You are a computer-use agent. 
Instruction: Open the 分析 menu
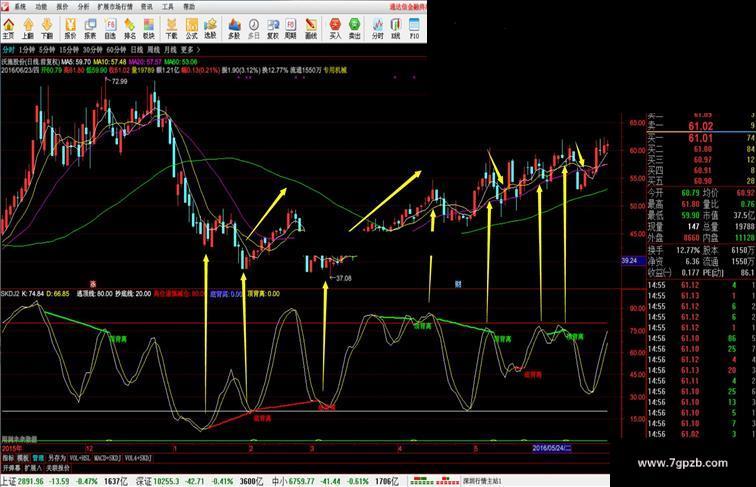pos(83,7)
